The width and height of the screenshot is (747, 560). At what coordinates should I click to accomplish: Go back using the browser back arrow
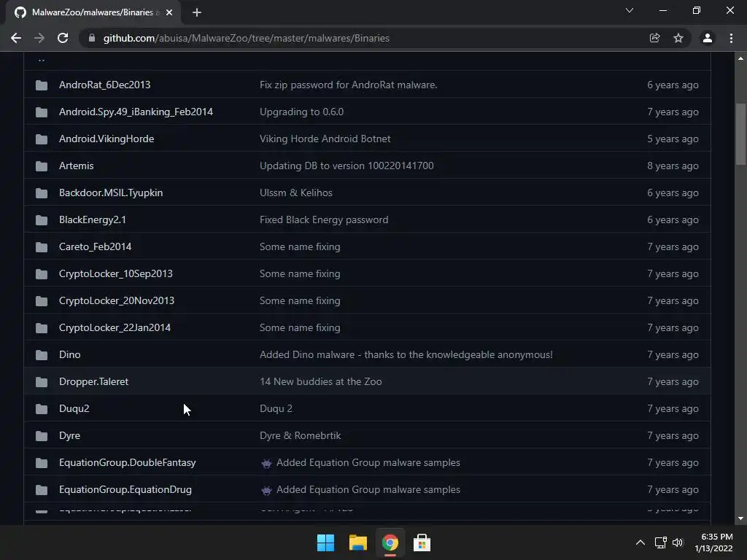coord(16,38)
